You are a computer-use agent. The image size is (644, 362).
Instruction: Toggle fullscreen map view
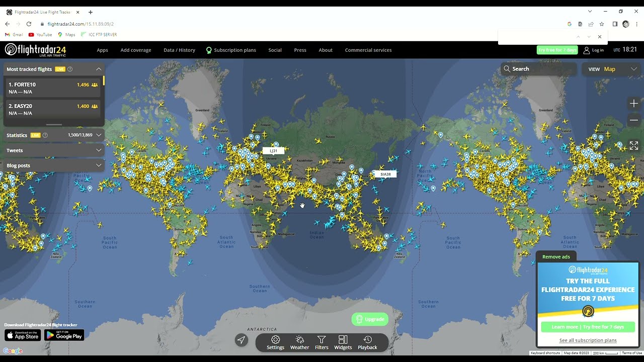pos(634,145)
